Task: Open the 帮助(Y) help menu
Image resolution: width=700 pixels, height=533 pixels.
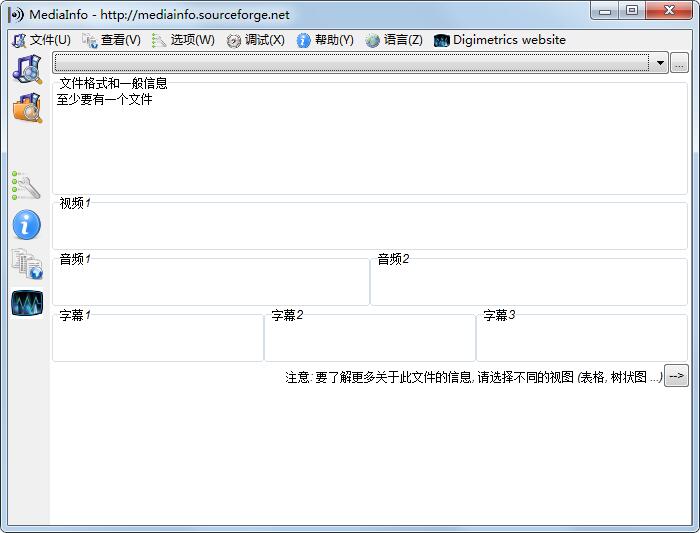Action: (325, 40)
